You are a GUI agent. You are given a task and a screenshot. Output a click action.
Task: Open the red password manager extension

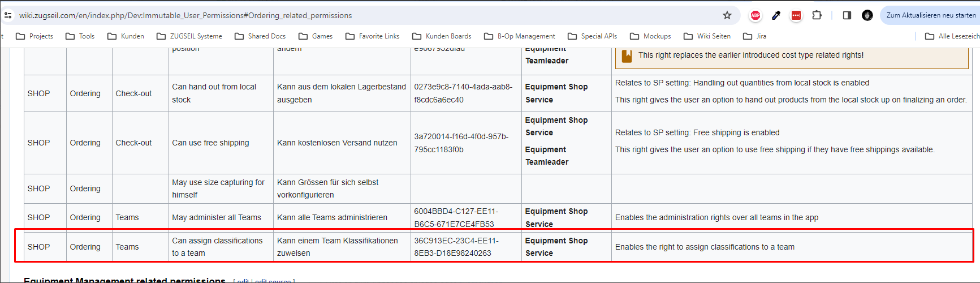[x=796, y=15]
